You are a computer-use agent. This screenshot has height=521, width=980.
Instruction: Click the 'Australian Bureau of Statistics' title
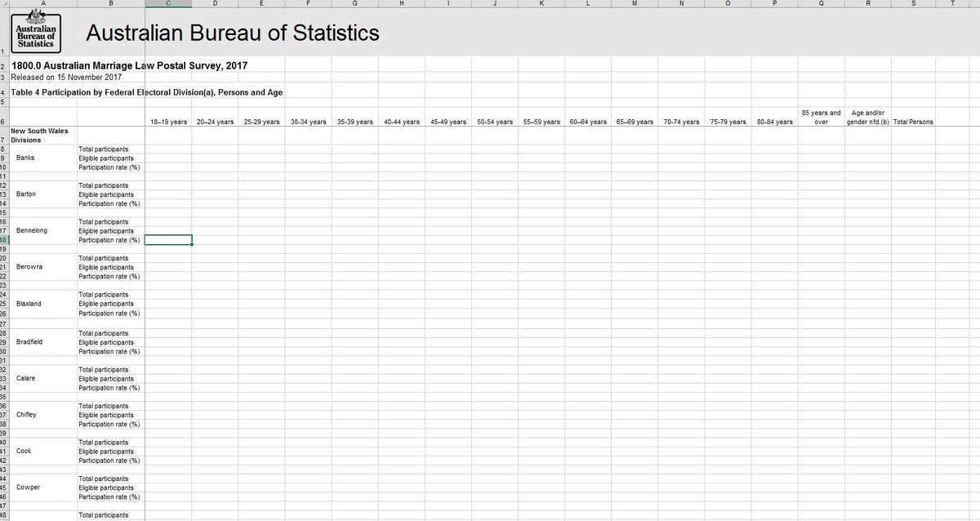233,33
